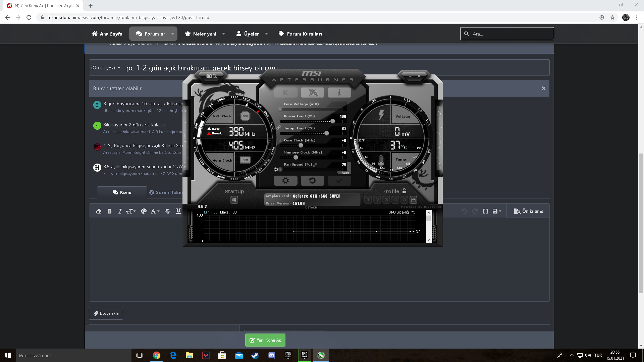Screen dimensions: 644x362
Task: Click the save profile floppy icon
Action: point(413,200)
